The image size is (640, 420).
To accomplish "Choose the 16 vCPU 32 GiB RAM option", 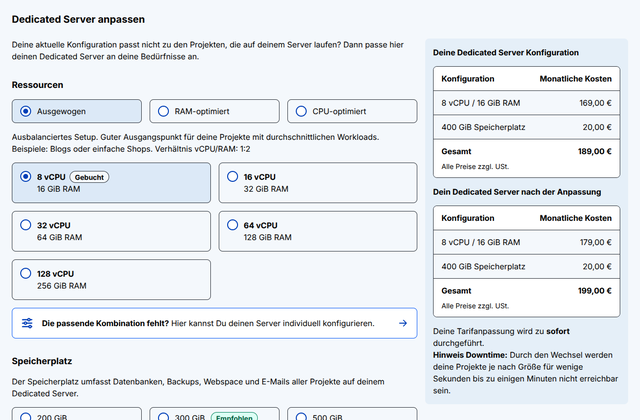I will 318,183.
